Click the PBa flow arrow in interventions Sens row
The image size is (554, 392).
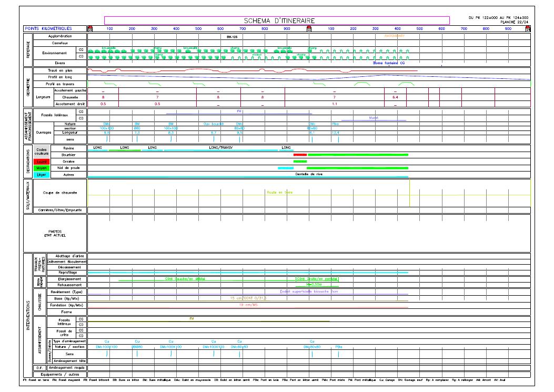click(x=337, y=354)
